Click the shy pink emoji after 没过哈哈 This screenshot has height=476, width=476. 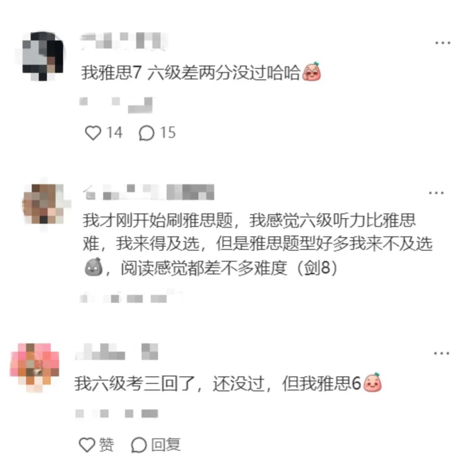(x=312, y=72)
